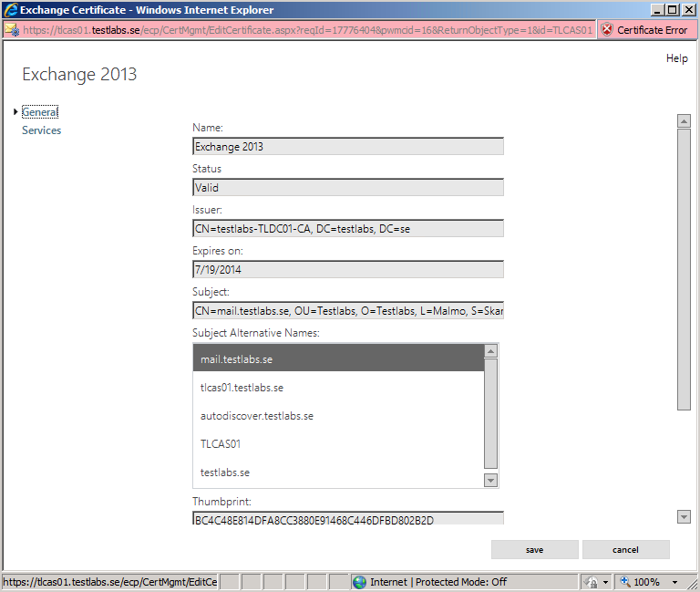Image resolution: width=700 pixels, height=592 pixels.
Task: Click the page scroll down arrow
Action: pos(684,516)
